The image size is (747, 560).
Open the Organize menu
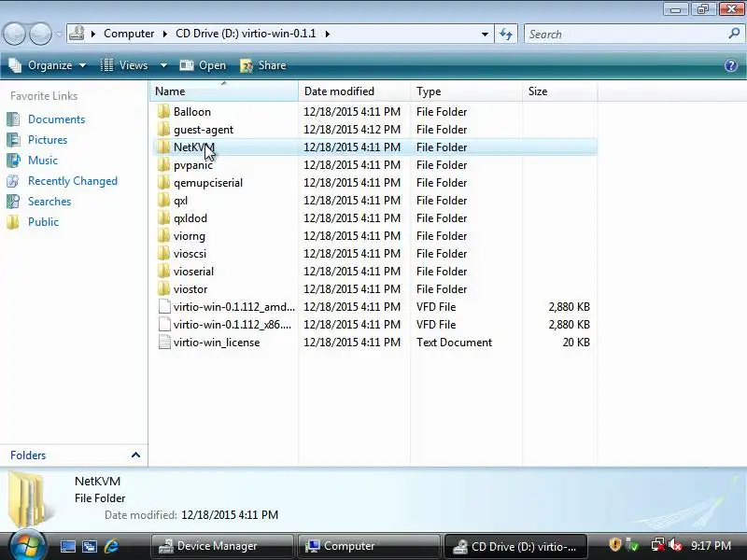coord(48,65)
